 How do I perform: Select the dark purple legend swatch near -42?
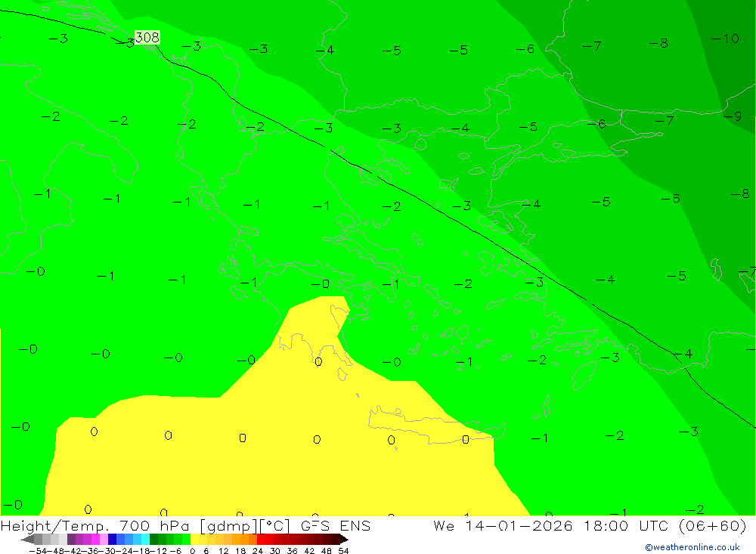71,540
